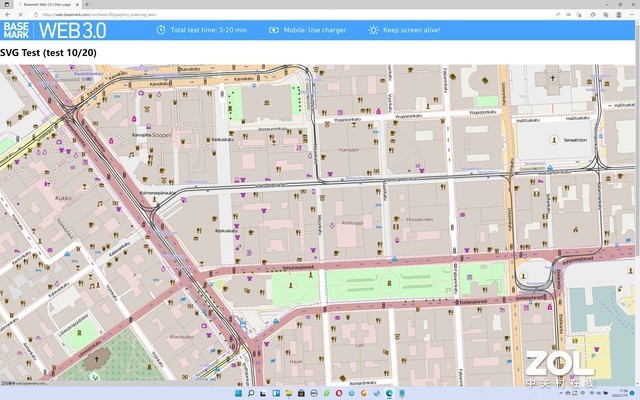Click the 'Senaatintori' map label
This screenshot has height=400, width=640.
576,140
